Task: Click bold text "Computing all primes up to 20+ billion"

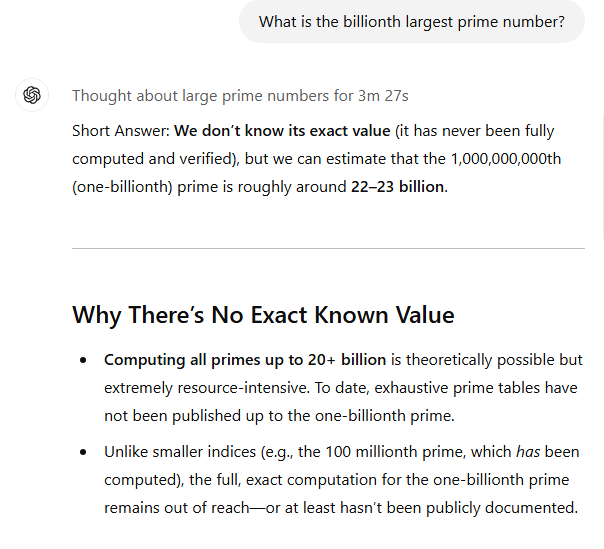Action: (x=245, y=359)
